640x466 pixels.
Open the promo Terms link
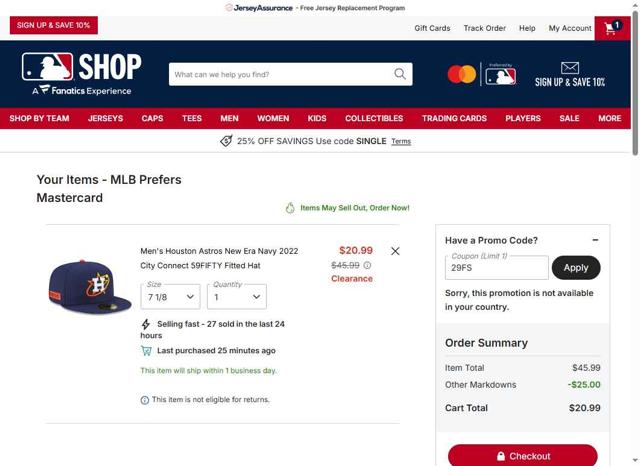pos(401,141)
